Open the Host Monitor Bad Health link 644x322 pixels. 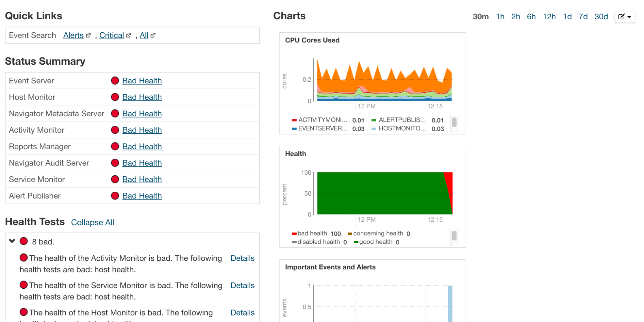tap(142, 97)
